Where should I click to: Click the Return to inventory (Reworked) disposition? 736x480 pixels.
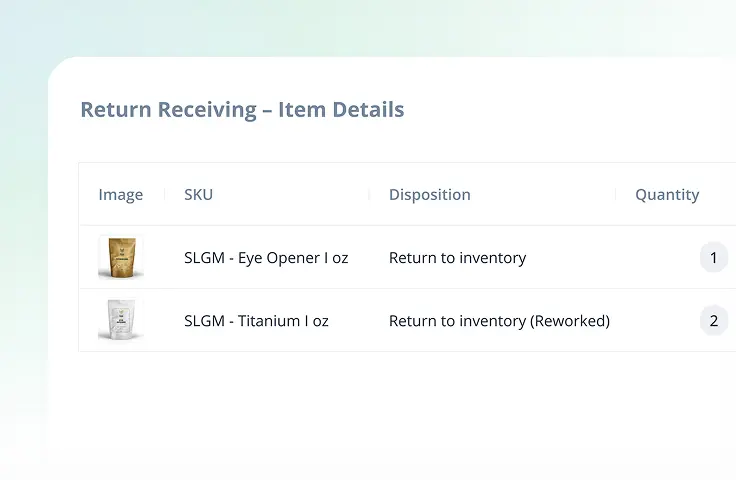click(x=499, y=321)
